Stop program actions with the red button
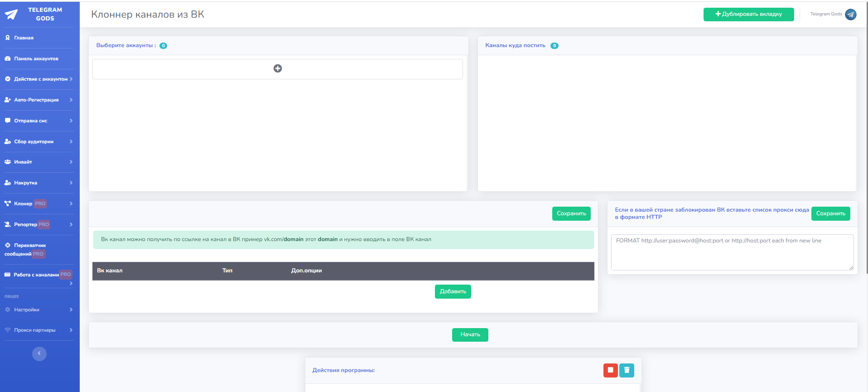 [611, 370]
